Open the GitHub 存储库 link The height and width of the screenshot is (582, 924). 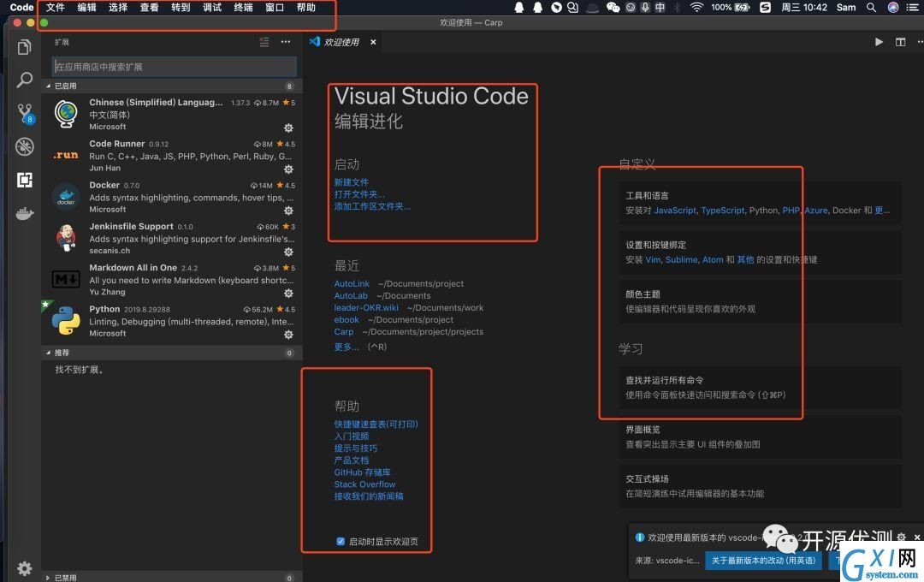363,472
